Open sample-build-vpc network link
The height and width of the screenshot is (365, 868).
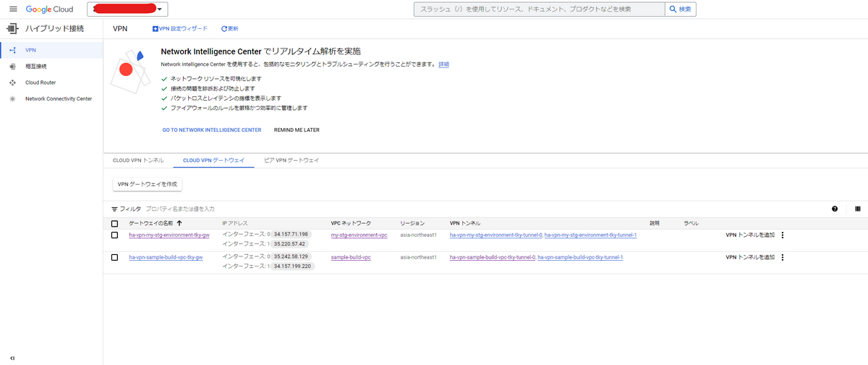[x=351, y=257]
